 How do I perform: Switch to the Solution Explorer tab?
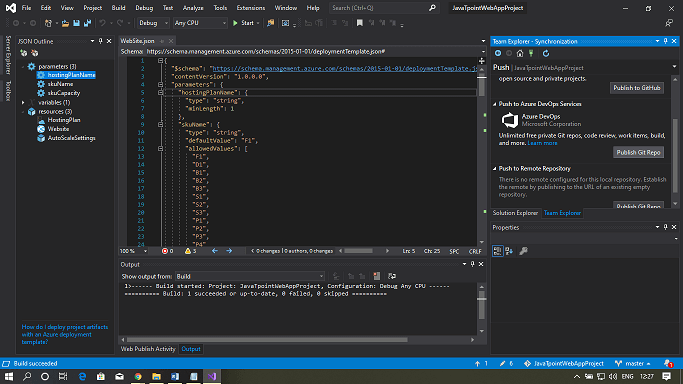pyautogui.click(x=515, y=213)
